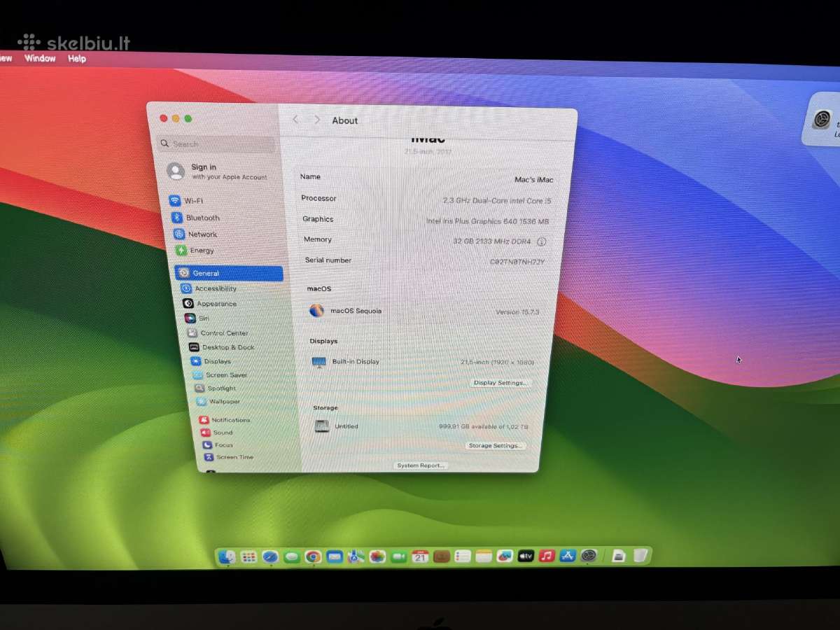Select the General sidebar item
This screenshot has width=840, height=630.
pyautogui.click(x=230, y=274)
